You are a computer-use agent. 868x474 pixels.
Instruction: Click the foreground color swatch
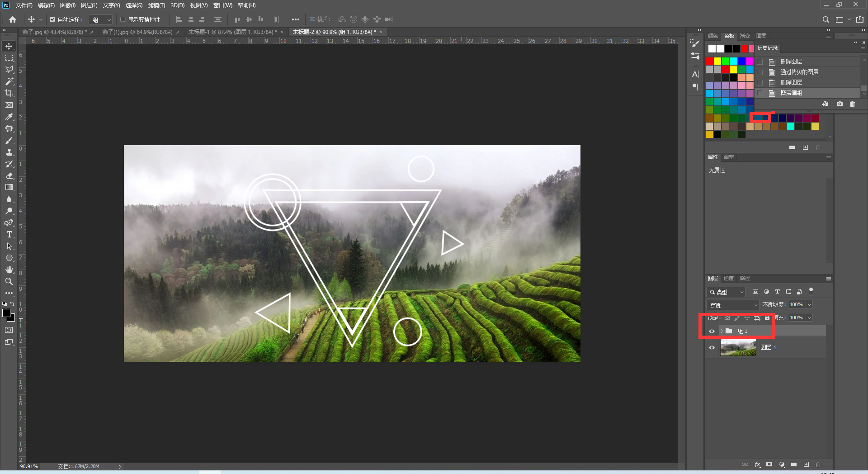6,313
